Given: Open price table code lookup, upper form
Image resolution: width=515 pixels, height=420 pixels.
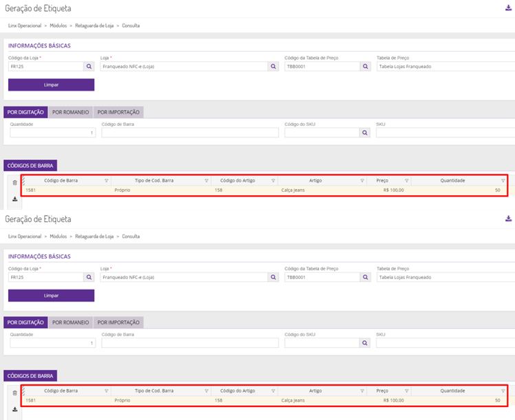Looking at the screenshot, I should (x=365, y=67).
